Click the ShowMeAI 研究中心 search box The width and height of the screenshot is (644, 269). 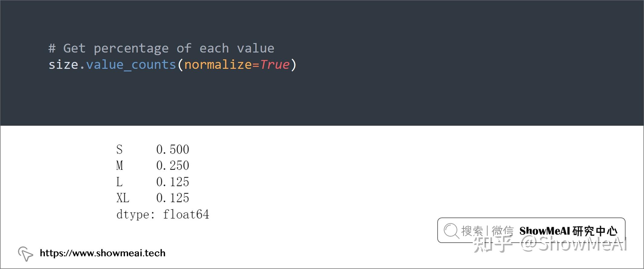531,230
